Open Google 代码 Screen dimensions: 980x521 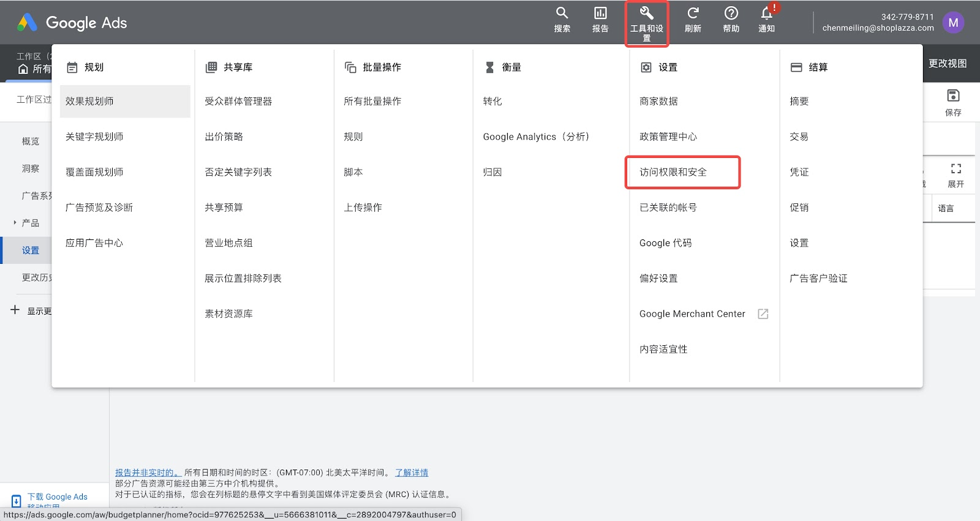coord(666,243)
